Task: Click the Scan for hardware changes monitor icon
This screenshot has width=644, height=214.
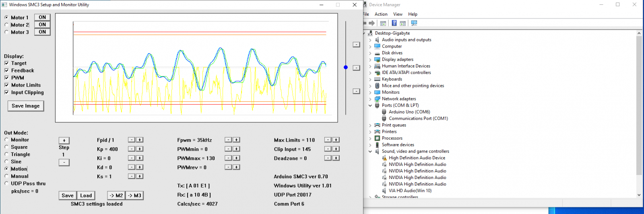Action: tap(414, 23)
